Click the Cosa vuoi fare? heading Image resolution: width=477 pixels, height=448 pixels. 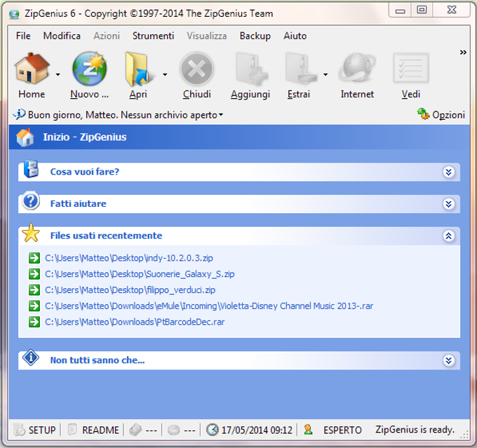click(85, 172)
